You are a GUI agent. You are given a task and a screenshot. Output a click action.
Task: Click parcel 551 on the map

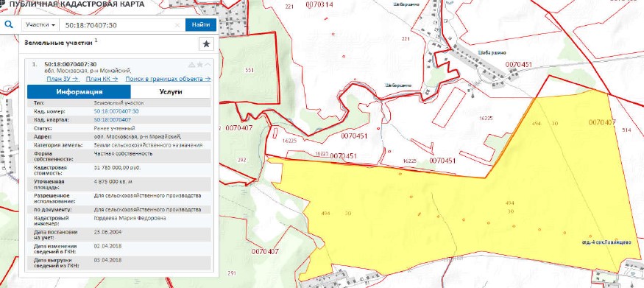[249, 70]
